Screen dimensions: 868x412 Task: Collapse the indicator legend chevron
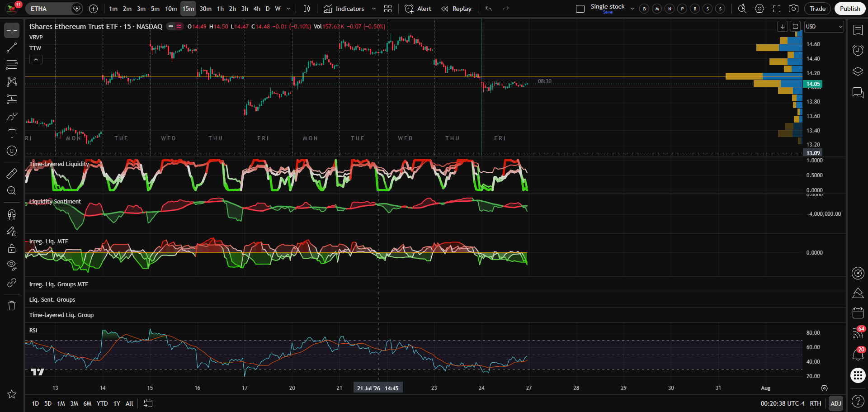pyautogui.click(x=36, y=59)
